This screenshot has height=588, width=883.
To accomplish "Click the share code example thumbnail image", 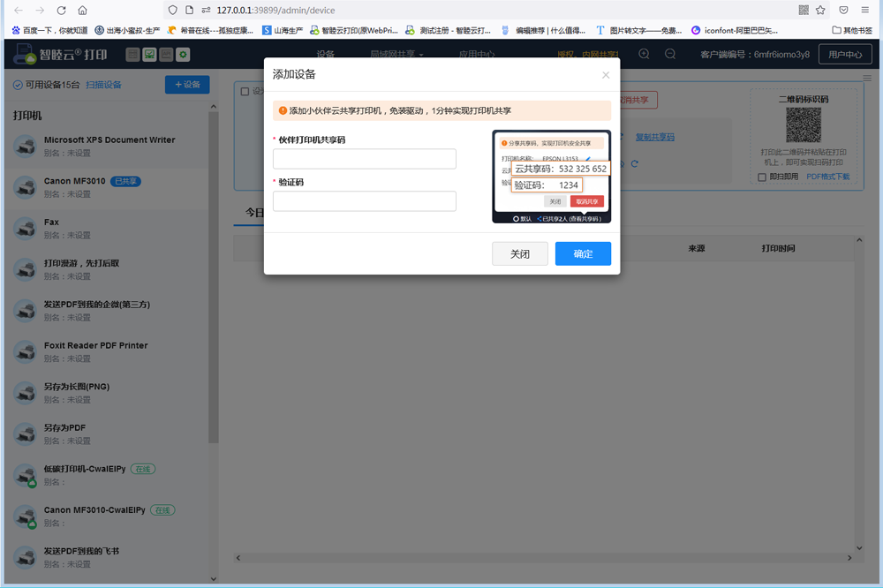I will [551, 177].
